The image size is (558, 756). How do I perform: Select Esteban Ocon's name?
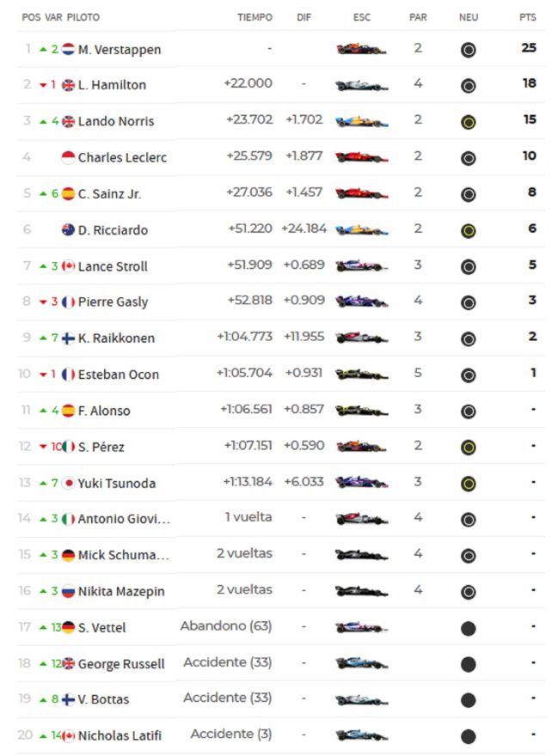pyautogui.click(x=118, y=375)
